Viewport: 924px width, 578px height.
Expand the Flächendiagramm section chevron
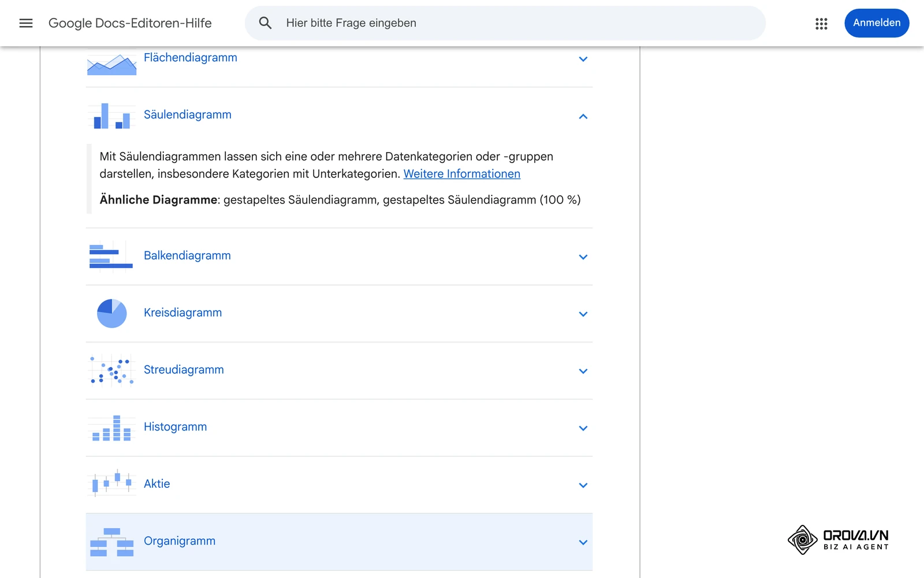pyautogui.click(x=583, y=59)
